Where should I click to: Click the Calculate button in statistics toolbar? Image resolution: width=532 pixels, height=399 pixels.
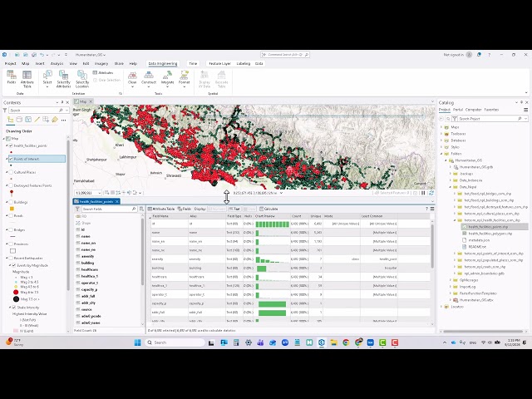(268, 209)
